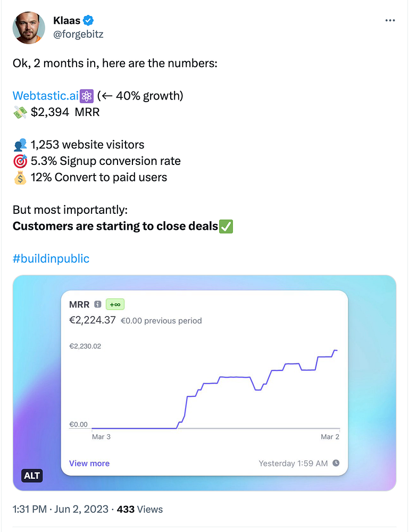
Task: Click the 433 Views count
Action: click(140, 509)
